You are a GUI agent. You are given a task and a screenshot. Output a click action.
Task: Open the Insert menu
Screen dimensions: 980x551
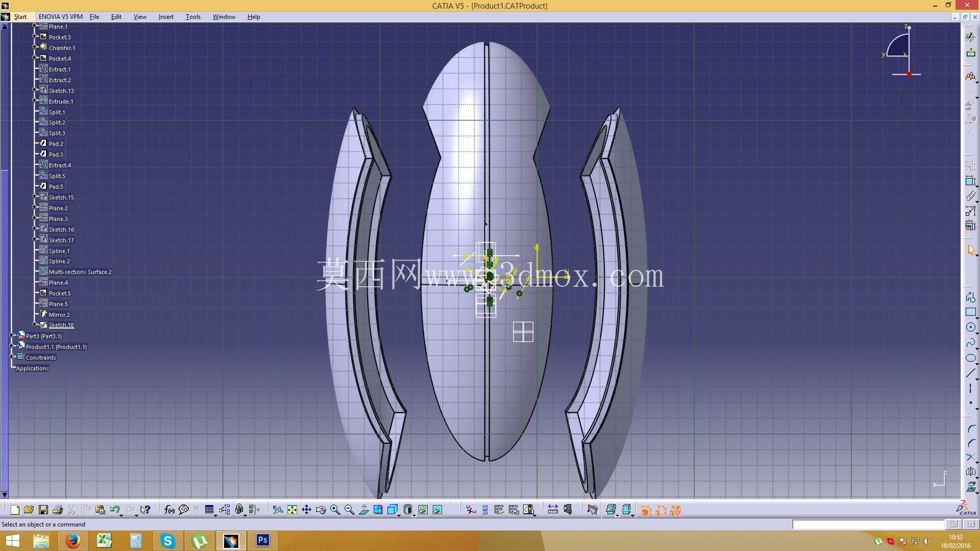pos(166,17)
